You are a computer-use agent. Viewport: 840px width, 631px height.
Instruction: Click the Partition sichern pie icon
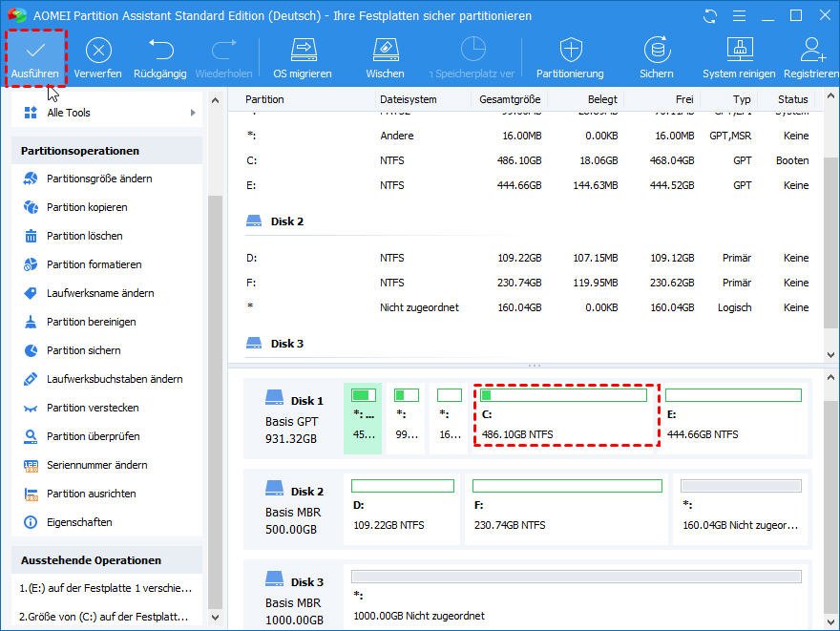31,350
